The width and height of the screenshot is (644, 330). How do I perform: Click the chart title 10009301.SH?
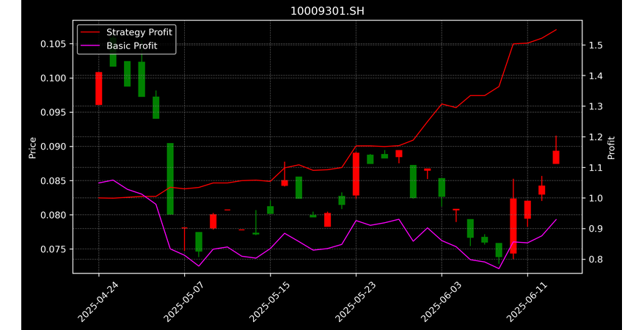coord(327,11)
